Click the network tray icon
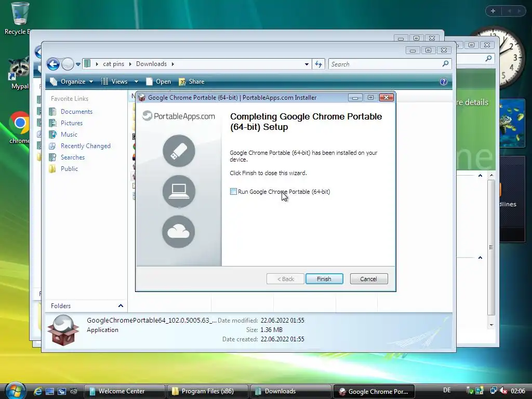532x399 pixels. (x=494, y=391)
